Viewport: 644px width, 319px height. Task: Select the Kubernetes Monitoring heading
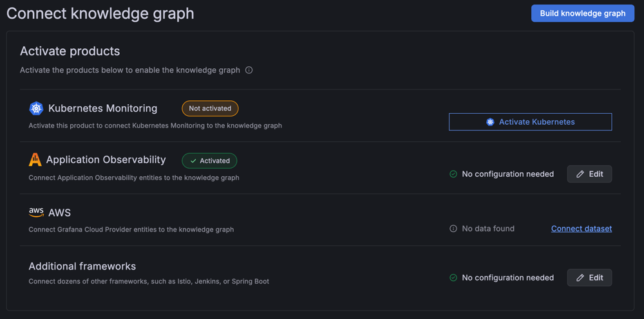pyautogui.click(x=102, y=108)
